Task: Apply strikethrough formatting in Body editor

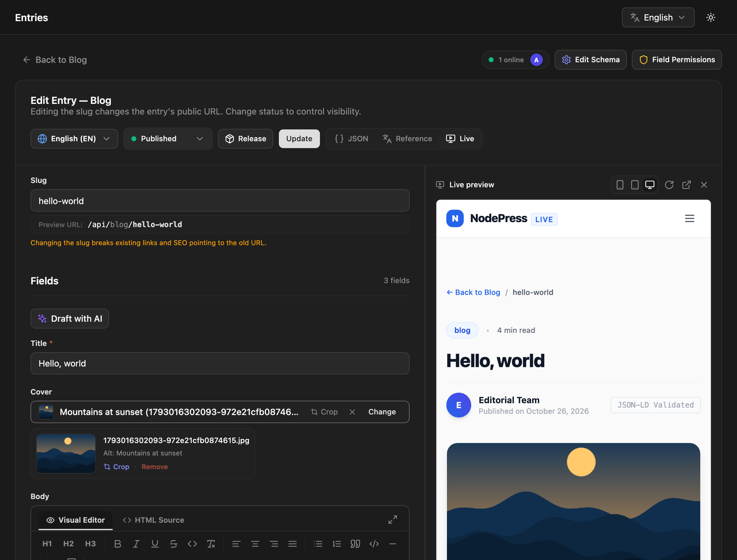Action: pyautogui.click(x=173, y=544)
